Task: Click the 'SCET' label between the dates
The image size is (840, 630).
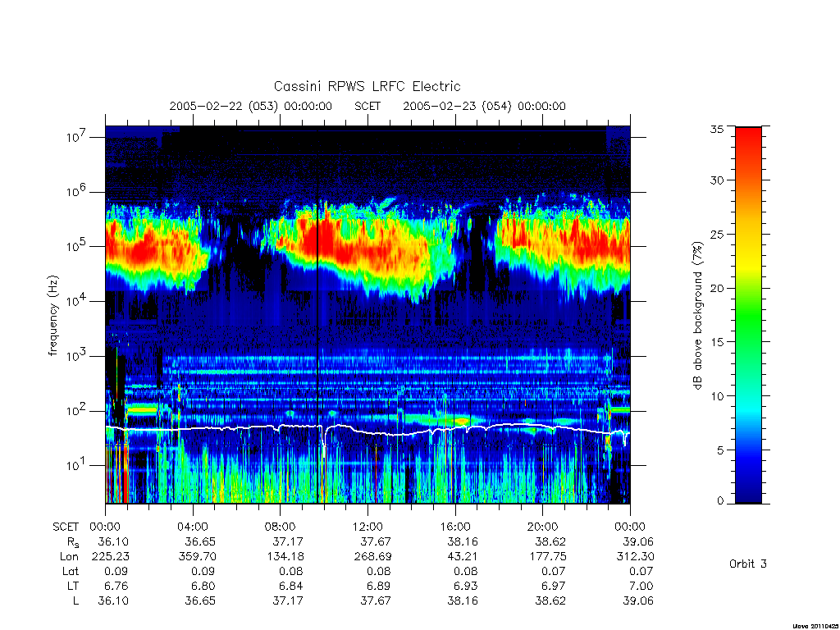Action: click(x=367, y=106)
